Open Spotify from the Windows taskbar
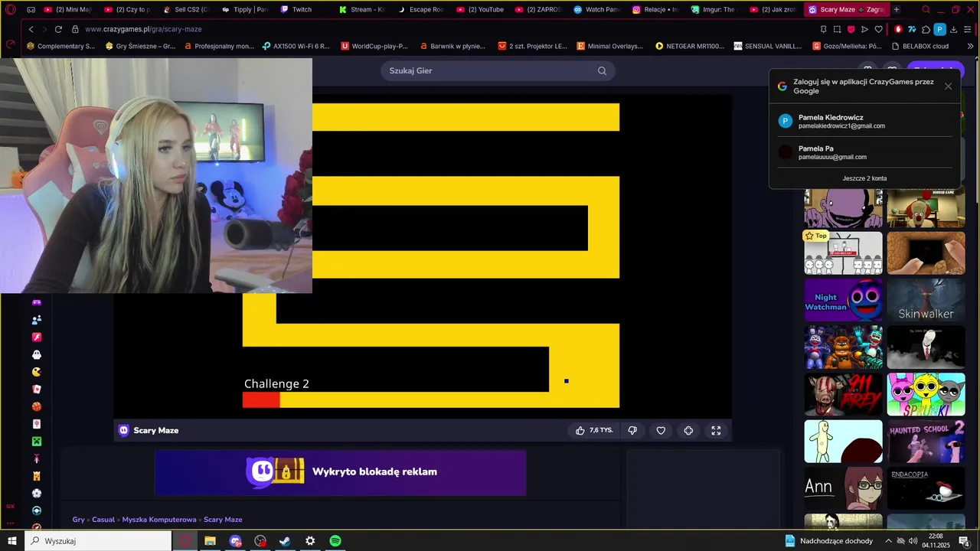980x551 pixels. click(335, 541)
